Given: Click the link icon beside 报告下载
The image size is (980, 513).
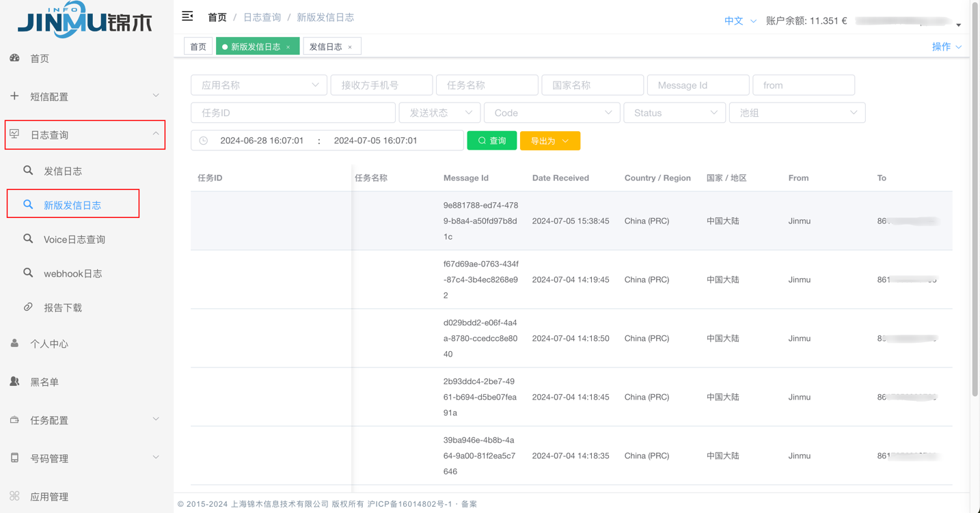Looking at the screenshot, I should point(28,307).
